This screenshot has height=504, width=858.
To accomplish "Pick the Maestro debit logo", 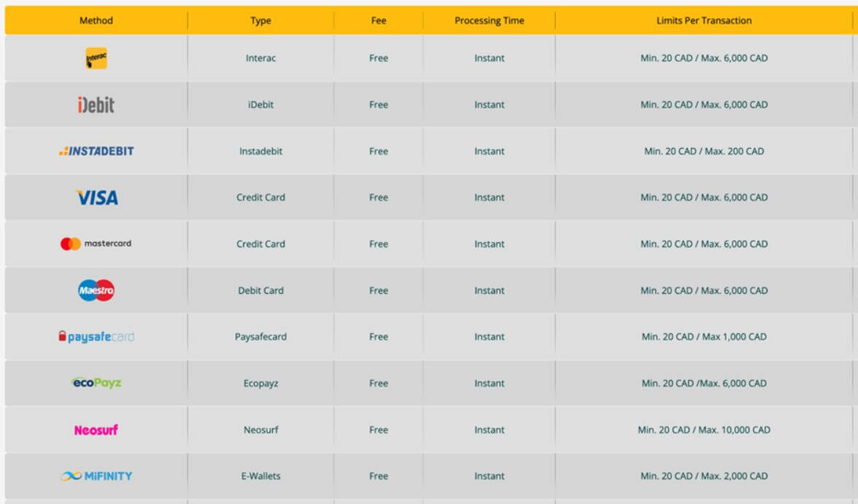I will [96, 290].
